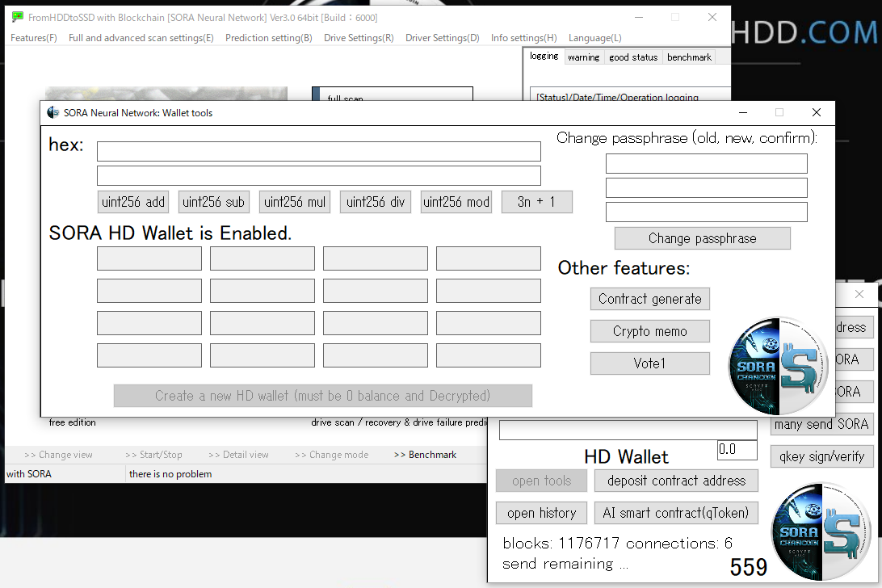Focus the address field above HD Wallet
The height and width of the screenshot is (588, 882).
pos(628,430)
